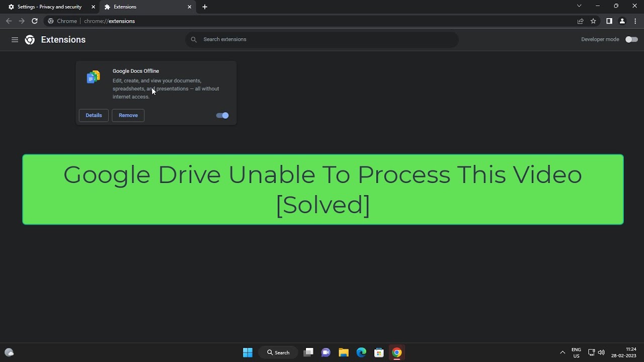The width and height of the screenshot is (644, 362).
Task: Open the Chrome profile avatar icon
Action: coord(622,21)
